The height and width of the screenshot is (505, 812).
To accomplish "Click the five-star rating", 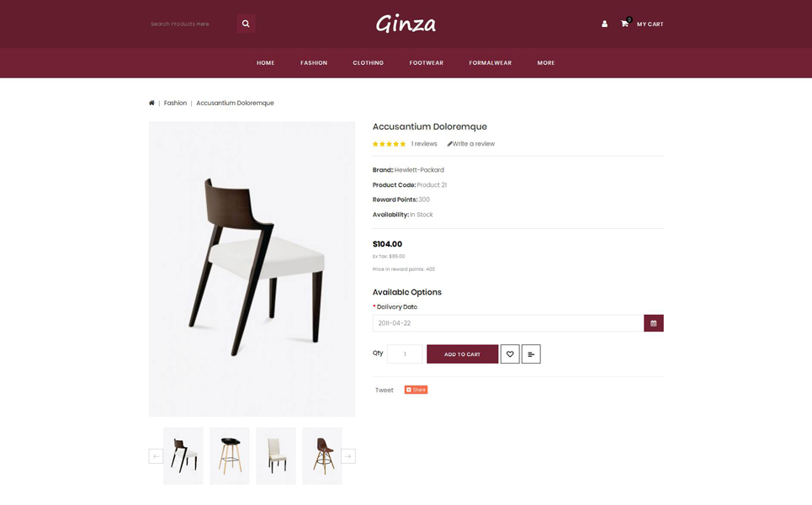I will (x=389, y=144).
